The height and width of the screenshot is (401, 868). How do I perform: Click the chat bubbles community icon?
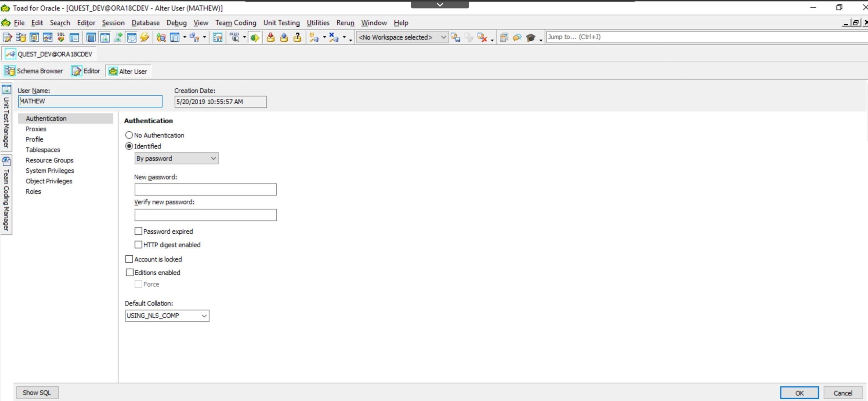pos(517,37)
